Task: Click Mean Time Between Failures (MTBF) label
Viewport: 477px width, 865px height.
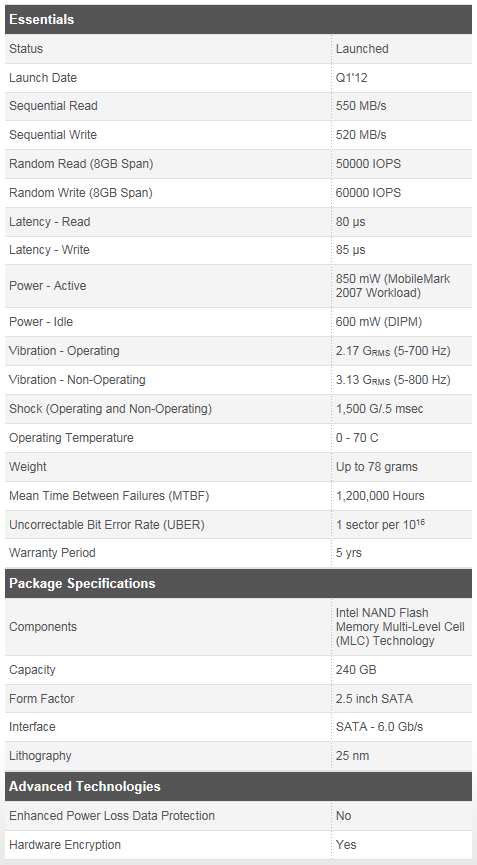Action: click(109, 496)
